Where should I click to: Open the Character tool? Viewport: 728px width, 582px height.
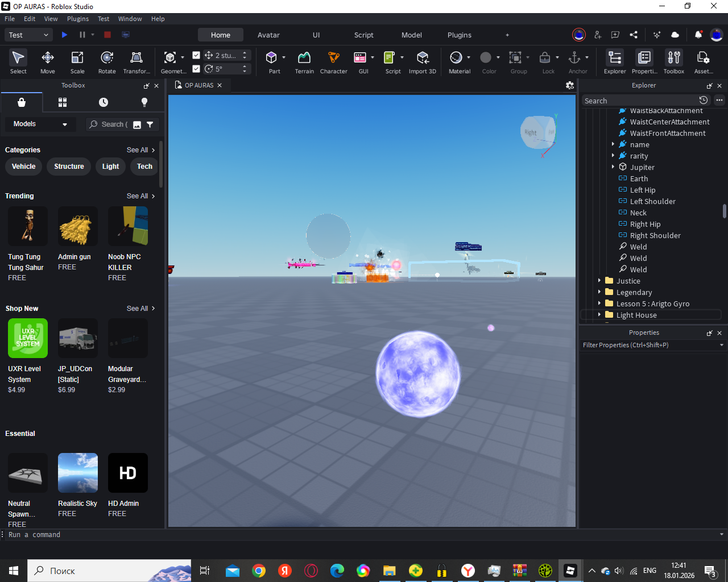pyautogui.click(x=334, y=62)
